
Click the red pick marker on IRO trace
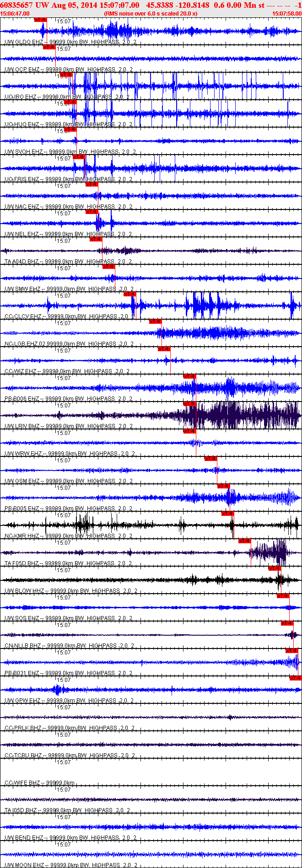click(x=66, y=75)
